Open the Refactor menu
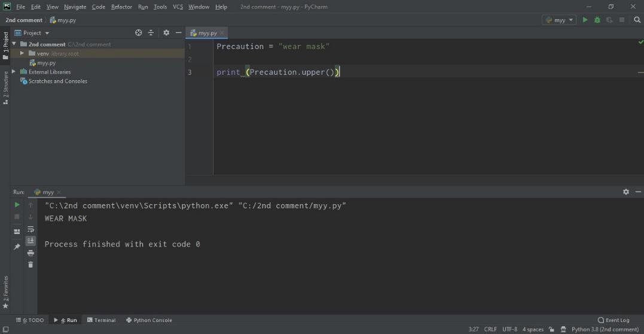The width and height of the screenshot is (644, 334). click(121, 7)
